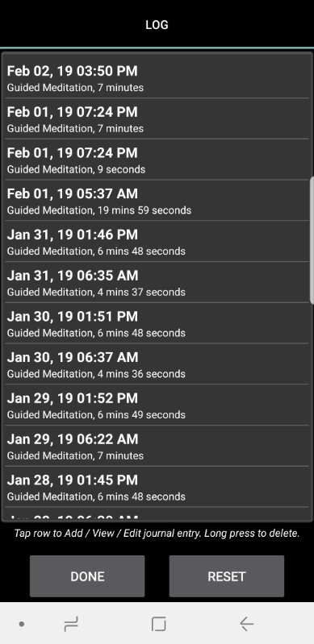The image size is (314, 644).
Task: Select the Jan 29, 19 01:52 PM entry
Action: (x=157, y=405)
